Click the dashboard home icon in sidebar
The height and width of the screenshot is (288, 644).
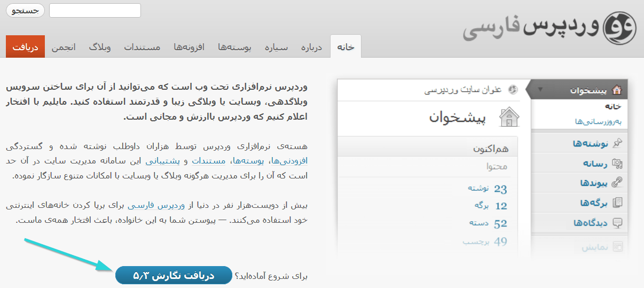pyautogui.click(x=617, y=90)
